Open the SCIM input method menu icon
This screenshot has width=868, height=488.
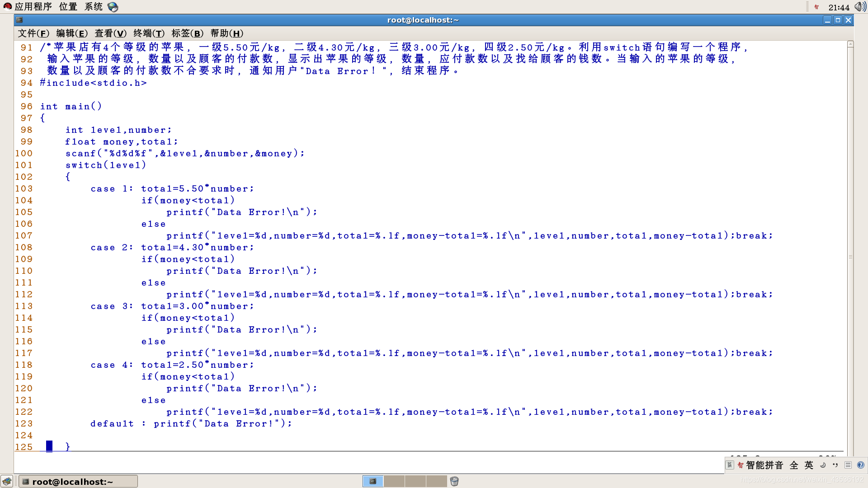(x=729, y=465)
